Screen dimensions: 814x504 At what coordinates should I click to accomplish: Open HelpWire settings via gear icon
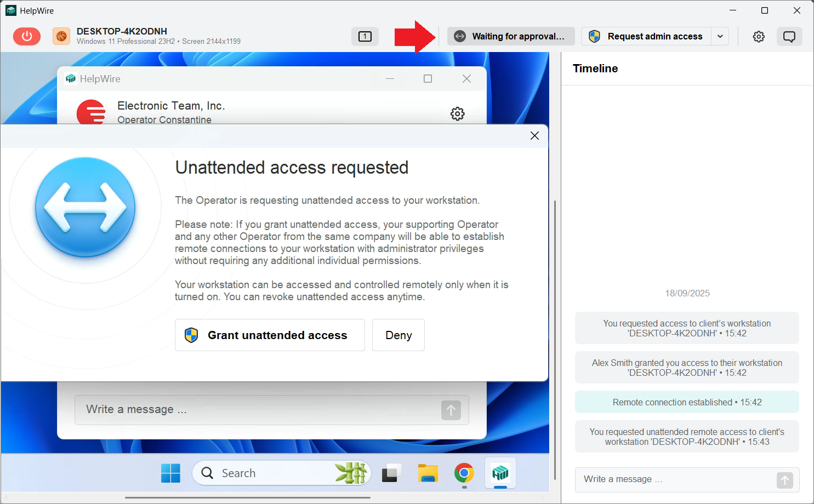coord(758,36)
